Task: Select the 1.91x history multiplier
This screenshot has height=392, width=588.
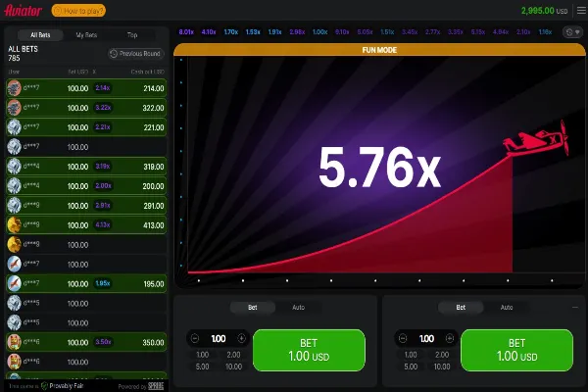Action: tap(274, 32)
